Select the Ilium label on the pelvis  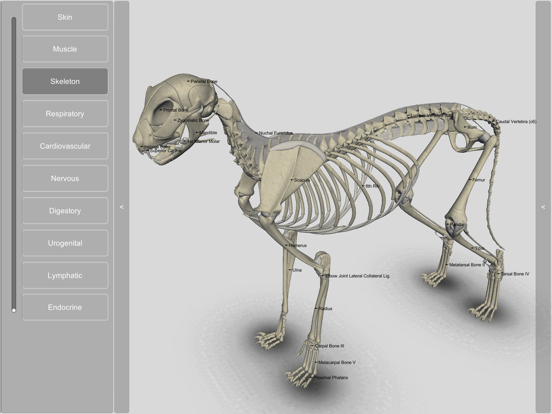click(472, 127)
